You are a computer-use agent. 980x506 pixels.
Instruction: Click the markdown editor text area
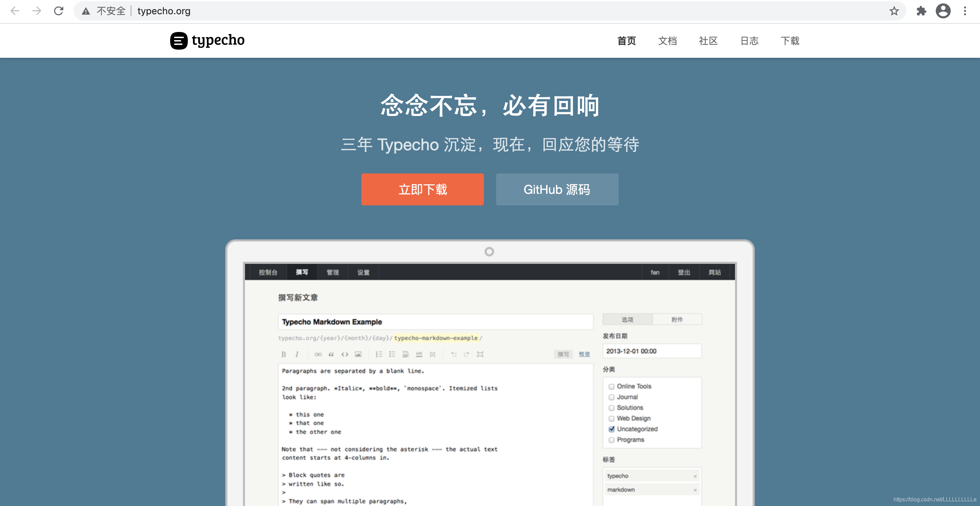point(436,435)
